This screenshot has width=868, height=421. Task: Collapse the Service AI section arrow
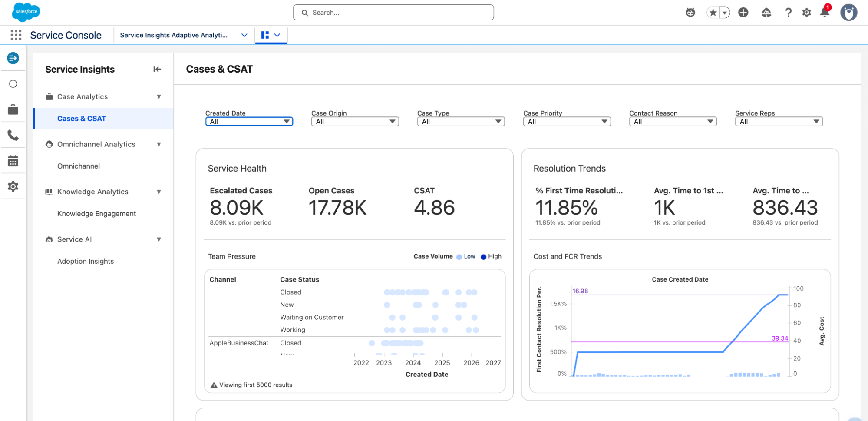pyautogui.click(x=159, y=239)
